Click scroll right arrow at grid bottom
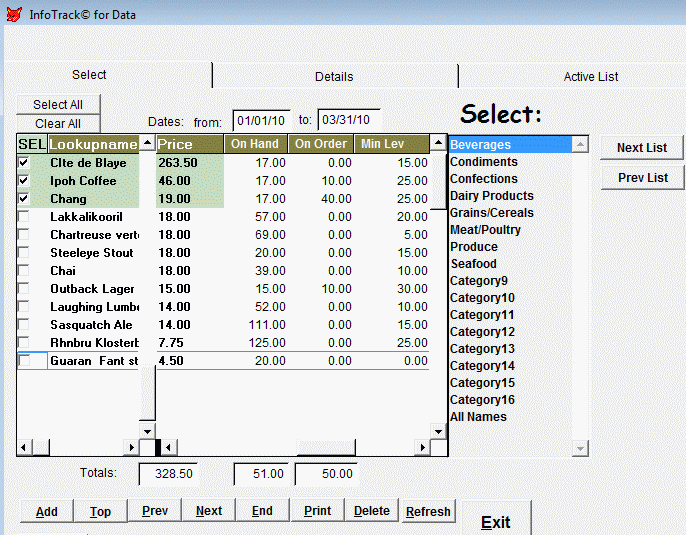 (438, 447)
